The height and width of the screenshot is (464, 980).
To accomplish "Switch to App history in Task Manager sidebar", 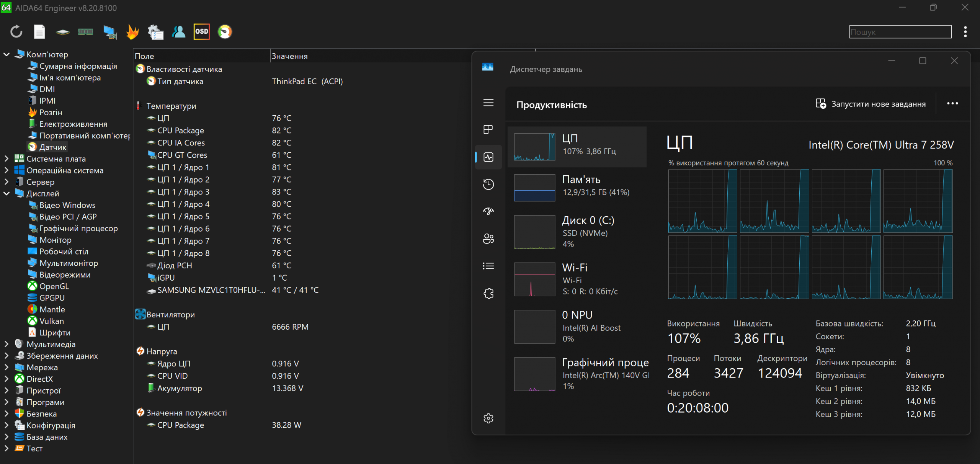I will (x=488, y=184).
